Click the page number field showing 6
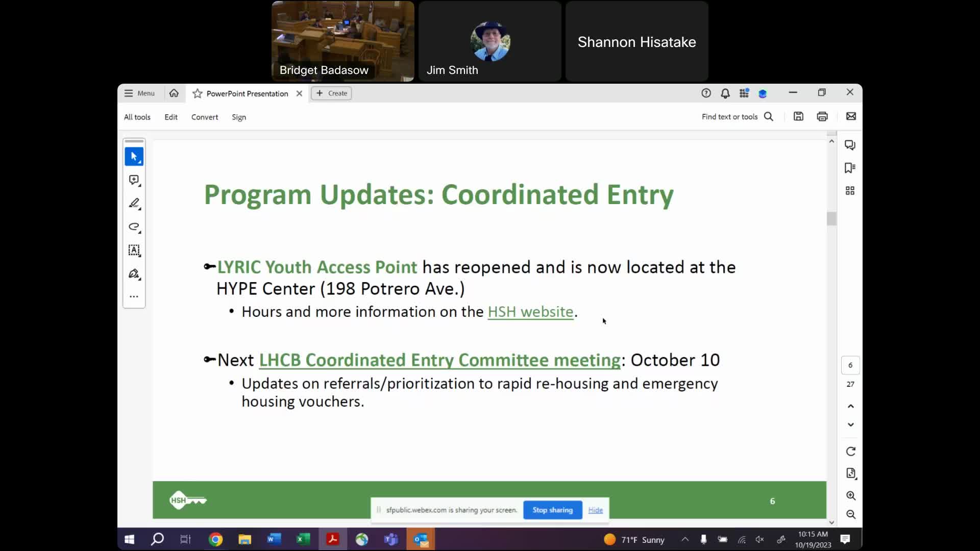Viewport: 980px width, 551px height. point(850,365)
